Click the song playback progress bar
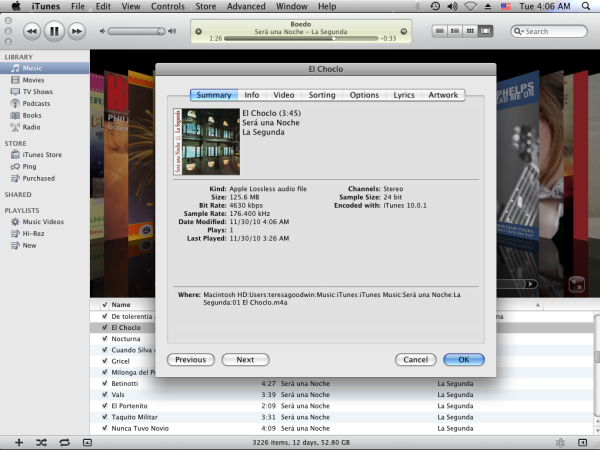The image size is (600, 450). pos(301,38)
